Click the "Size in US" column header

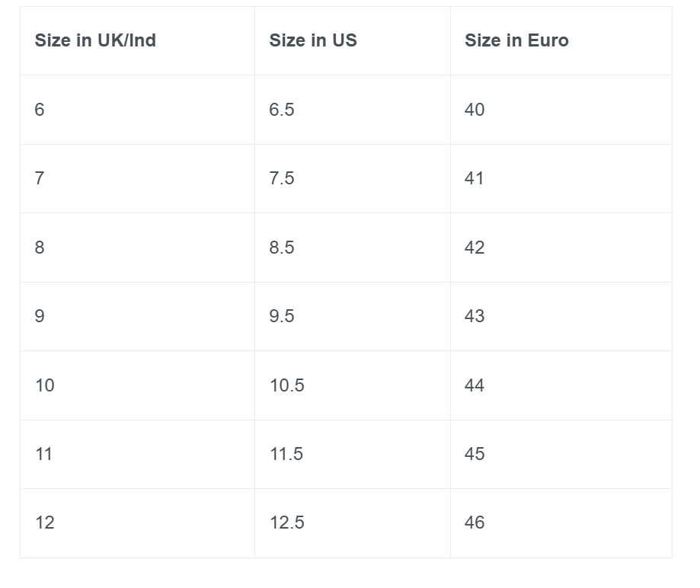[x=313, y=40]
